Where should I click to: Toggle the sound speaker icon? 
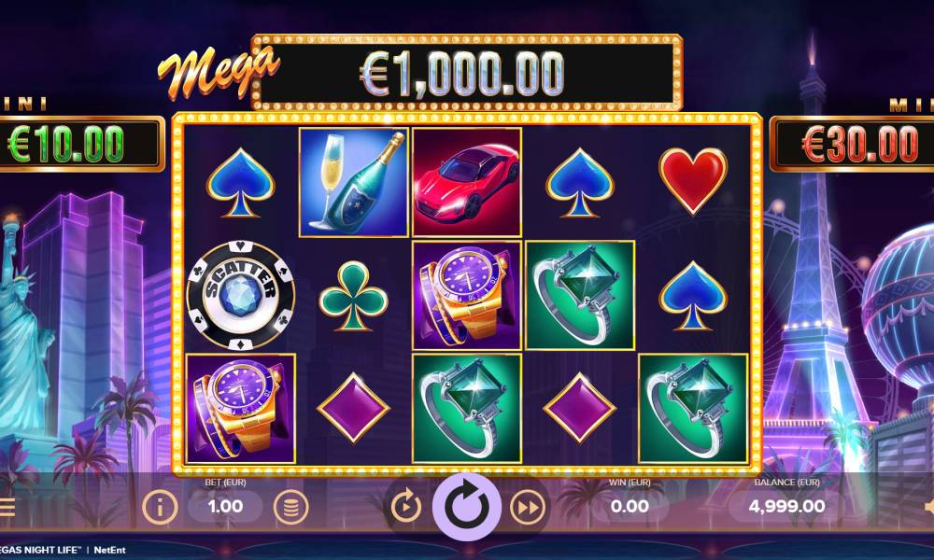pos(929,507)
